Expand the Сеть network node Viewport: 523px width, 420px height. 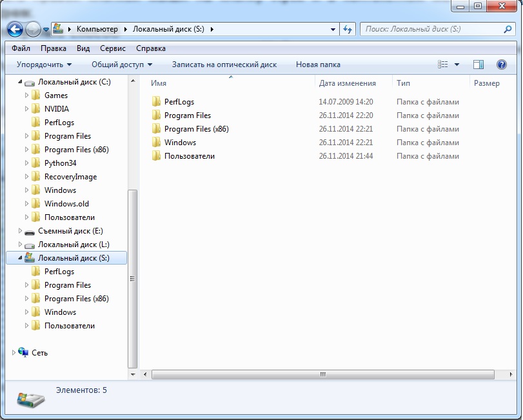14,353
